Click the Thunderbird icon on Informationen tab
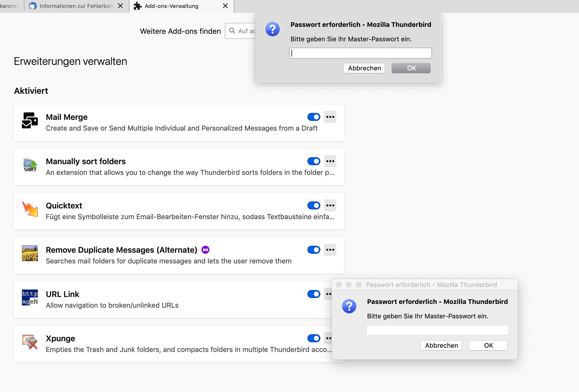This screenshot has width=579, height=392. pos(33,6)
